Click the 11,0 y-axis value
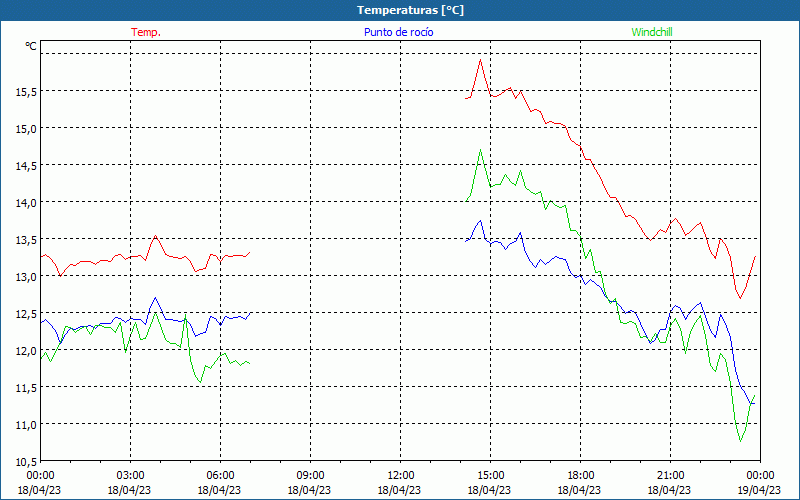Image resolution: width=800 pixels, height=500 pixels. point(26,425)
